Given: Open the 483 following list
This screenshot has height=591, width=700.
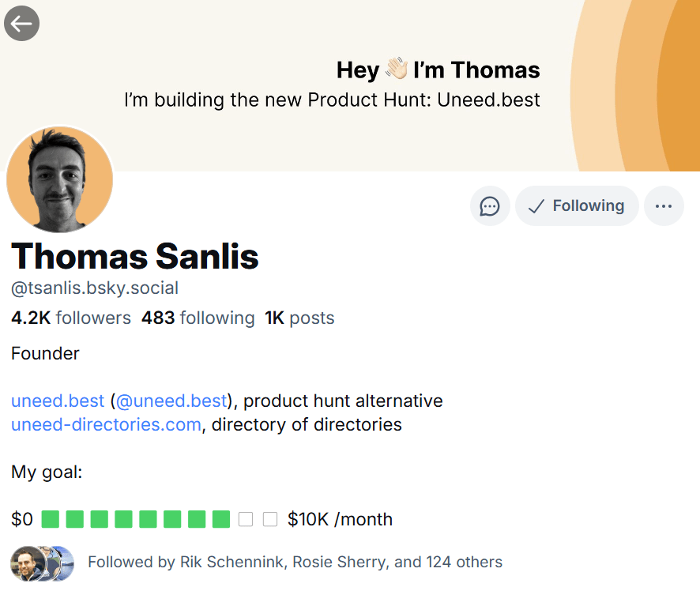Looking at the screenshot, I should click(x=198, y=318).
